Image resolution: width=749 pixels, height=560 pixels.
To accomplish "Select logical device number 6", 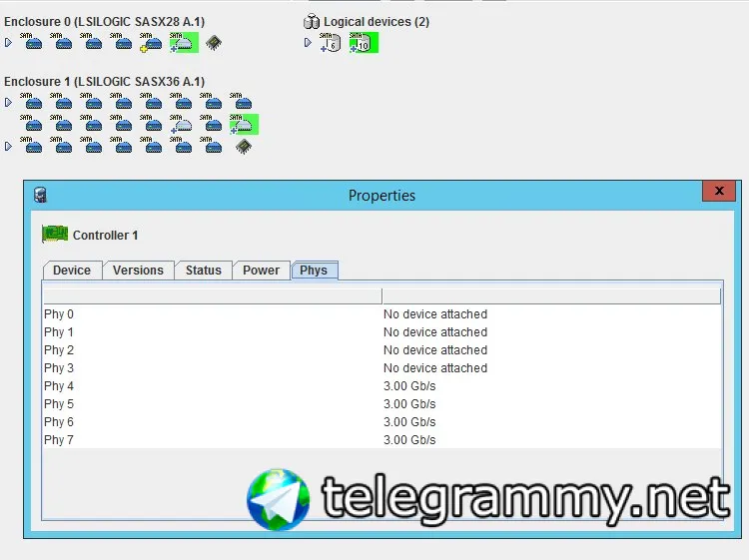I will coord(331,43).
